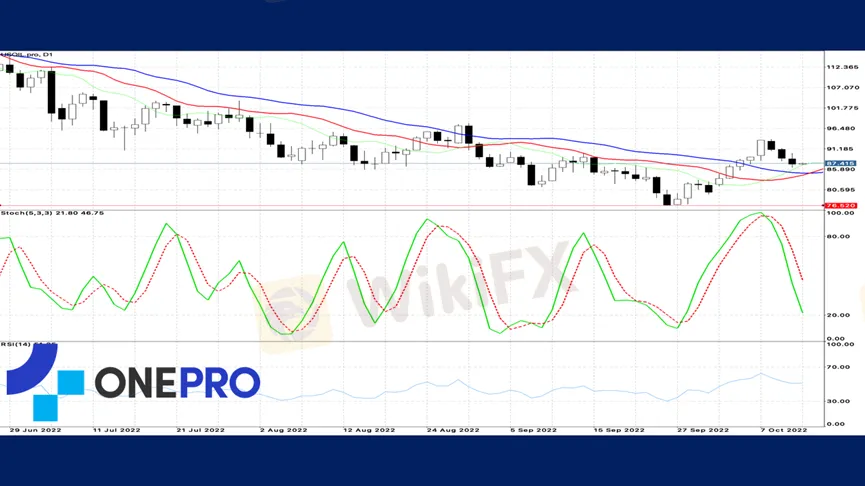Click the 29 Jun 2022 date label
865x486 pixels.
pyautogui.click(x=35, y=430)
